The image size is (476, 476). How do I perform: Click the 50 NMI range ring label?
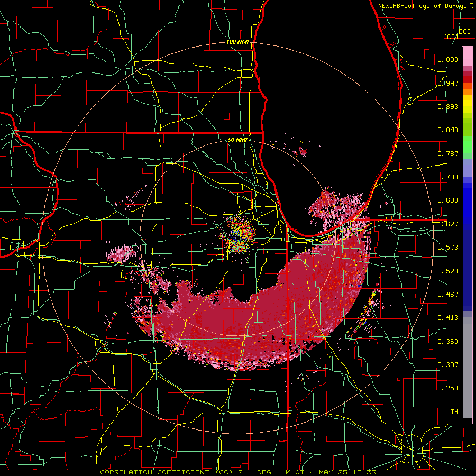[x=237, y=140]
